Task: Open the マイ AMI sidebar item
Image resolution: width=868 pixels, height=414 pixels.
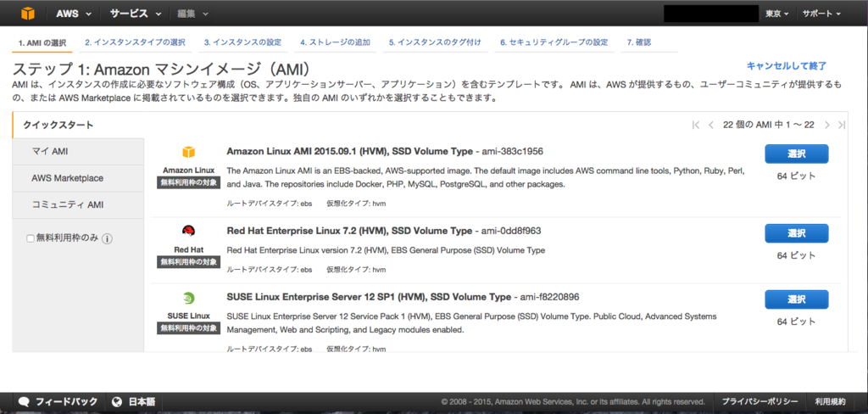Action: click(x=78, y=152)
